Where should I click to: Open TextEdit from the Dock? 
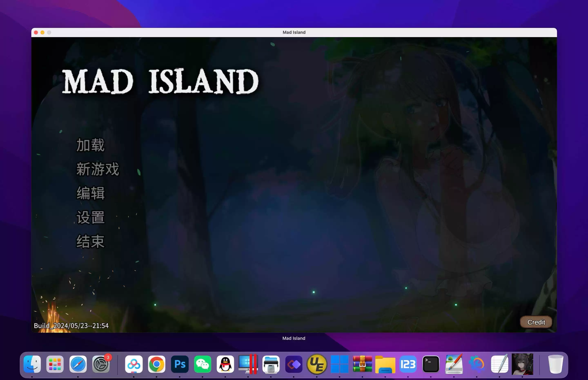click(500, 364)
